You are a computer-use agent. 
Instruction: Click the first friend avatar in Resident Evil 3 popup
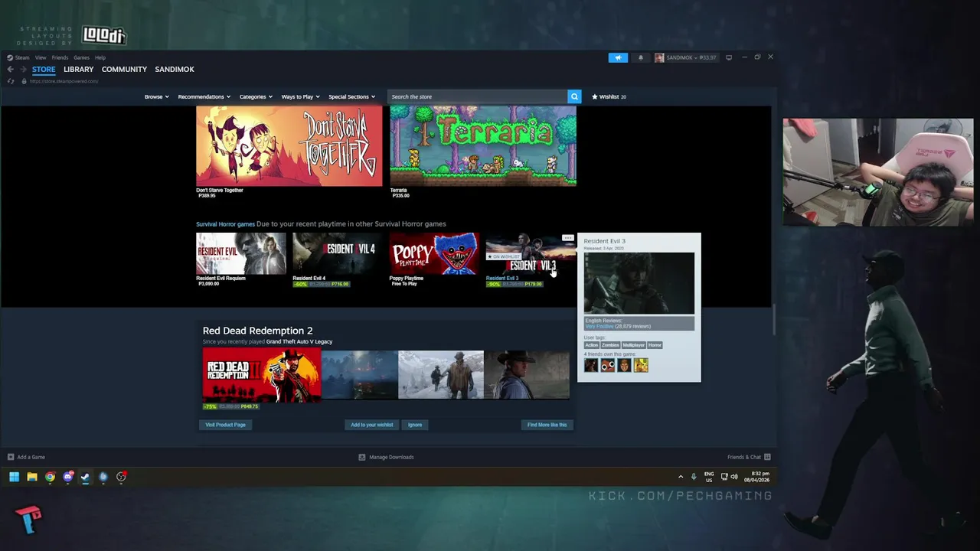pos(591,366)
